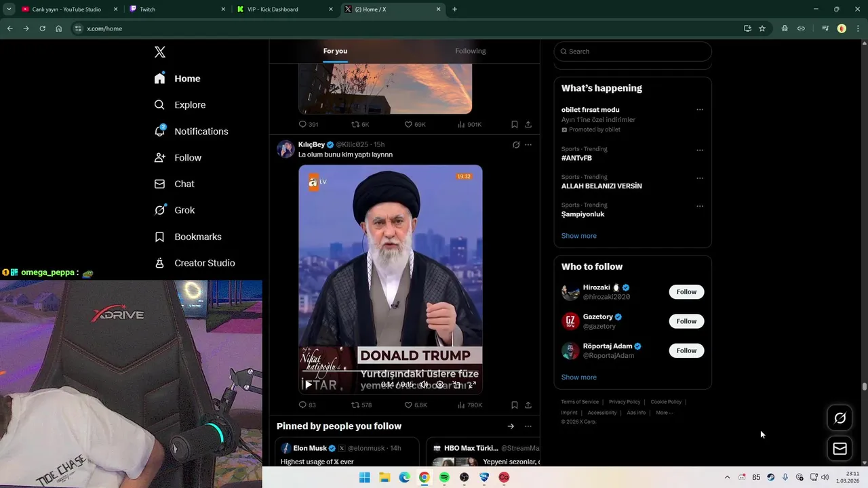Select the For you timeline tab
This screenshot has height=488, width=868.
click(x=335, y=51)
